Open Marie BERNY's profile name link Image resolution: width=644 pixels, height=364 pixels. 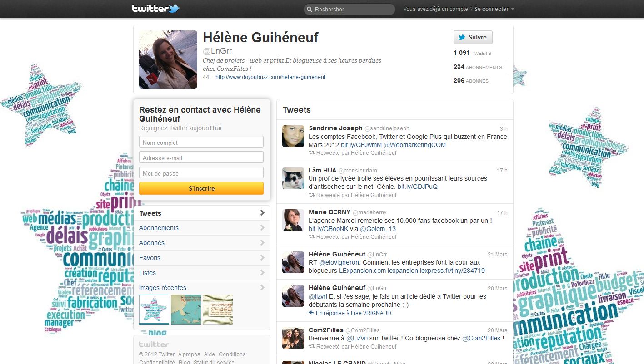click(x=329, y=212)
